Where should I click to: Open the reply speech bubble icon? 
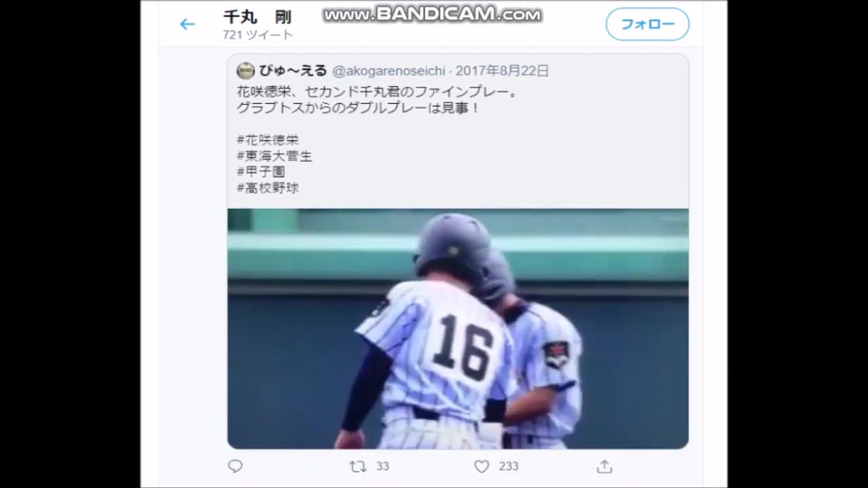pyautogui.click(x=235, y=466)
